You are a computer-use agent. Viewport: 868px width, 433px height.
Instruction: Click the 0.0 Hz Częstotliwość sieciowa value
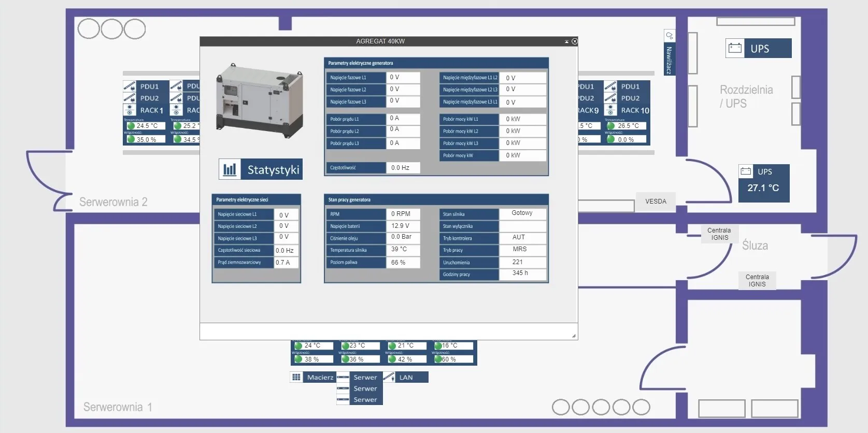(x=286, y=251)
